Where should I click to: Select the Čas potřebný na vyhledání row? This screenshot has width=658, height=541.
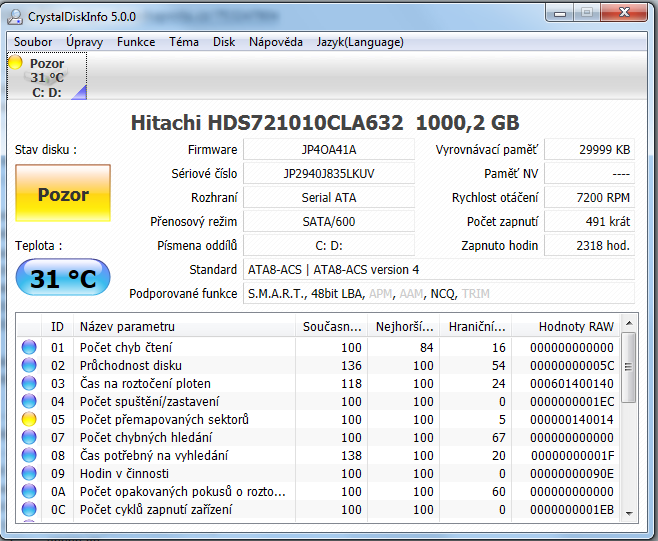coord(318,455)
